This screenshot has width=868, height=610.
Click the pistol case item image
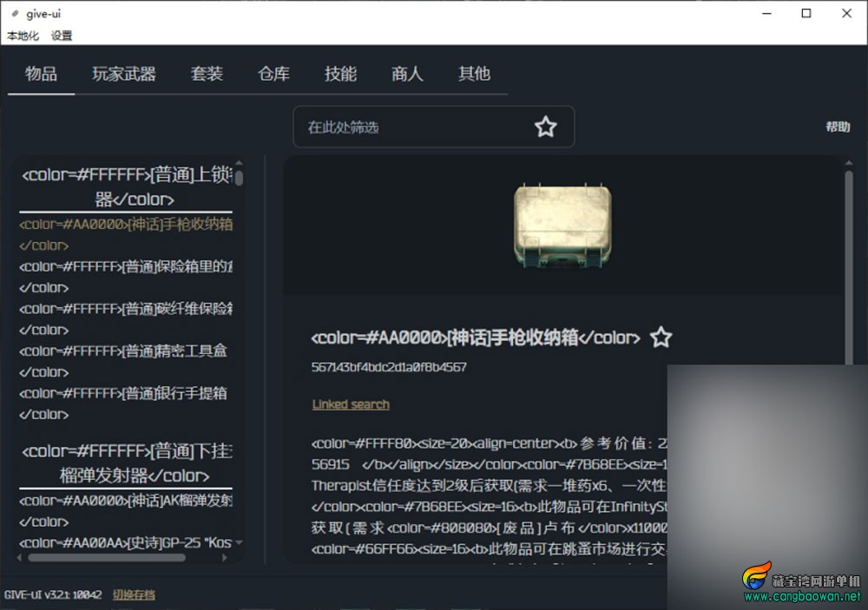tap(563, 226)
